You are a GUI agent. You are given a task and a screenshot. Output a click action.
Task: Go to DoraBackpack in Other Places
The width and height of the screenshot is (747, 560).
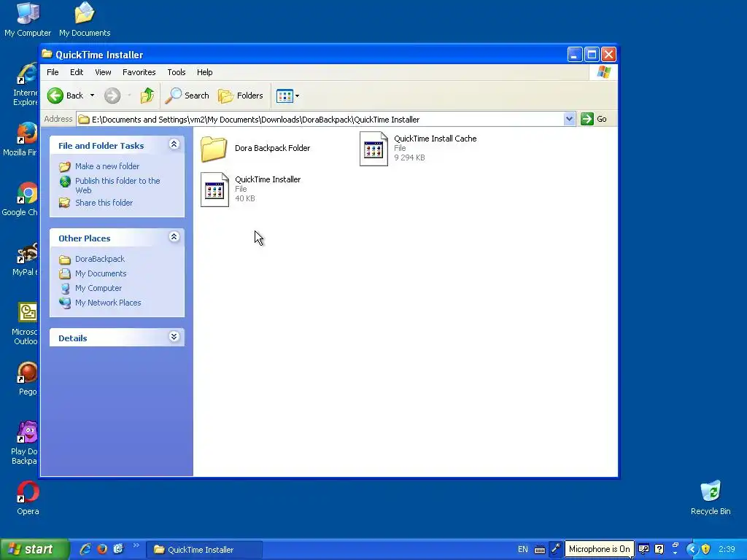point(99,259)
